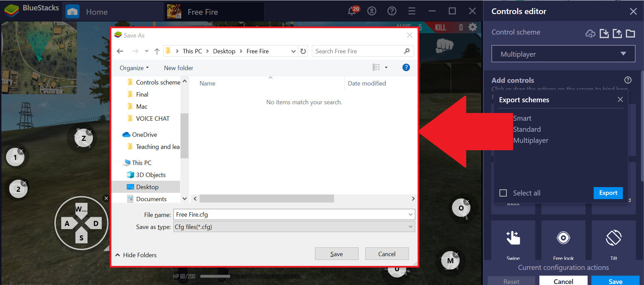Switch to the Free Fire tab

point(214,12)
